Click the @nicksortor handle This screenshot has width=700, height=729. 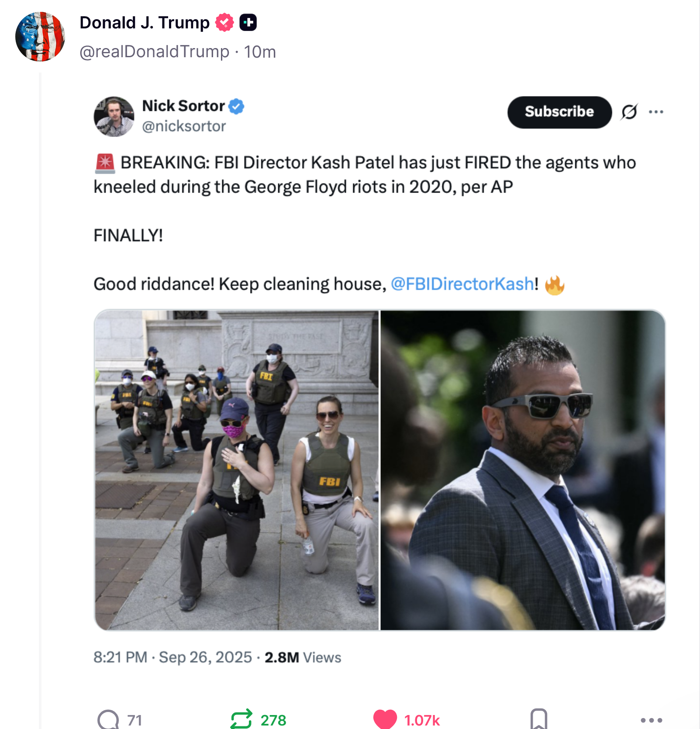coord(184,126)
